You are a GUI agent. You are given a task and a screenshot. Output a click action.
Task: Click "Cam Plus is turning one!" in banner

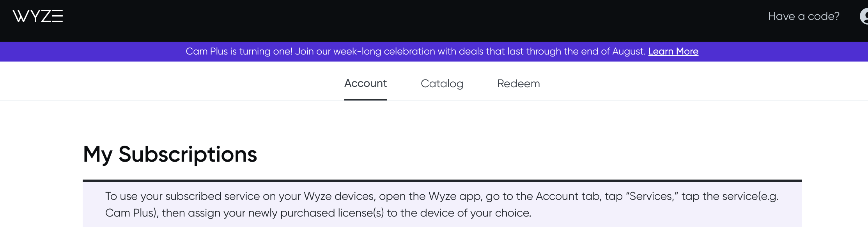(x=239, y=51)
